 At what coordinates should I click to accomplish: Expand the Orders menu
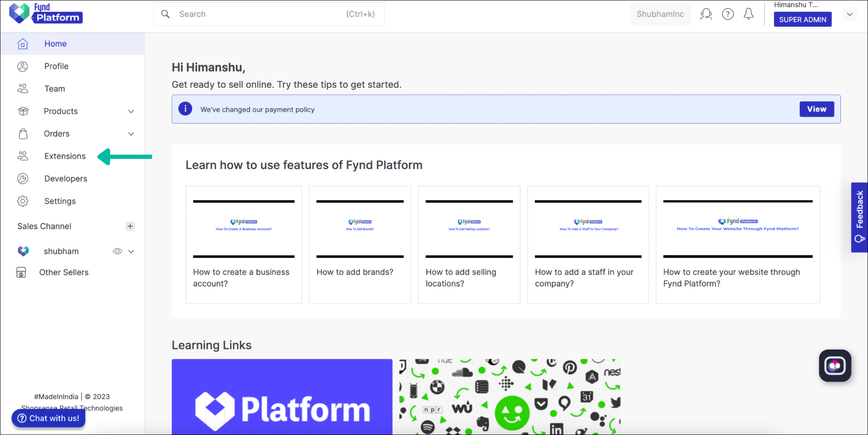click(131, 133)
